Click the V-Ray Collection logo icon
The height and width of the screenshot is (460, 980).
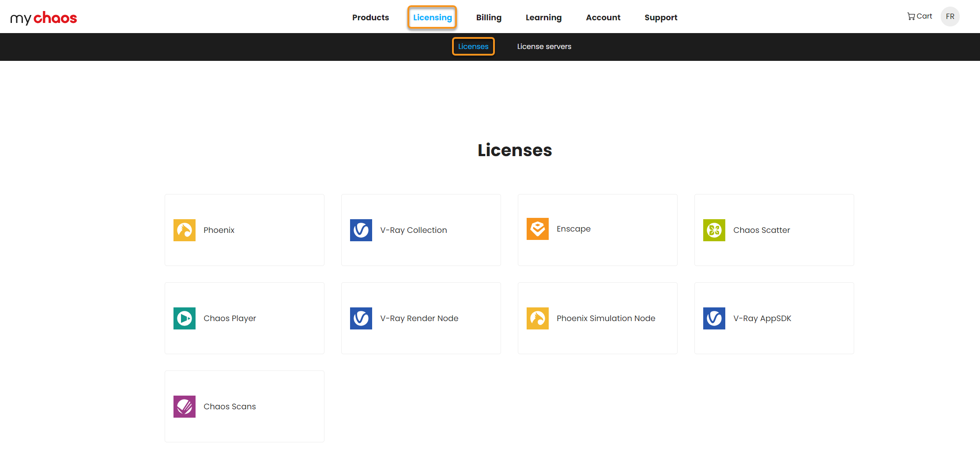click(361, 230)
